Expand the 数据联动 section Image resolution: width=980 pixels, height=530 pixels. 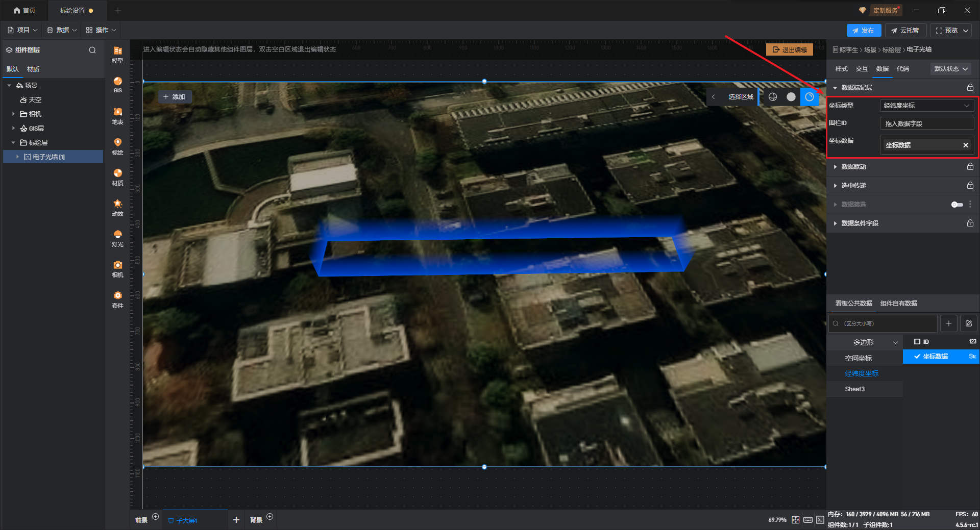tap(835, 167)
